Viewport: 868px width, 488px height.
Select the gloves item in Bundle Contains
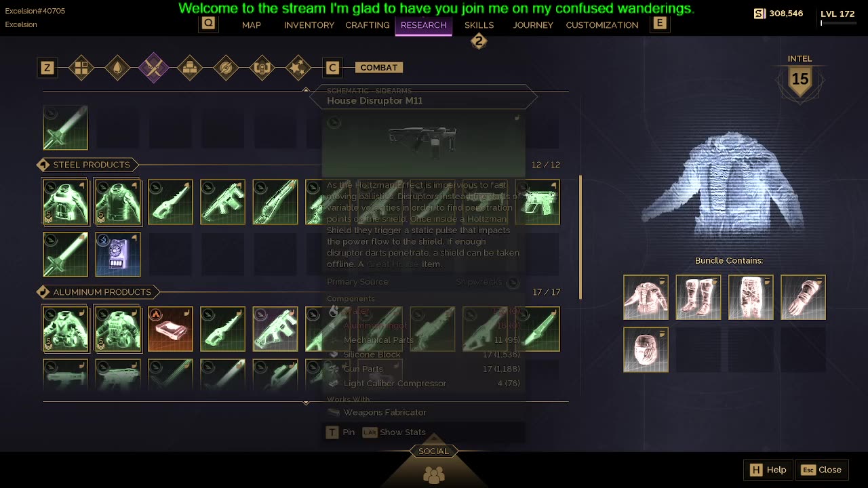pyautogui.click(x=803, y=297)
